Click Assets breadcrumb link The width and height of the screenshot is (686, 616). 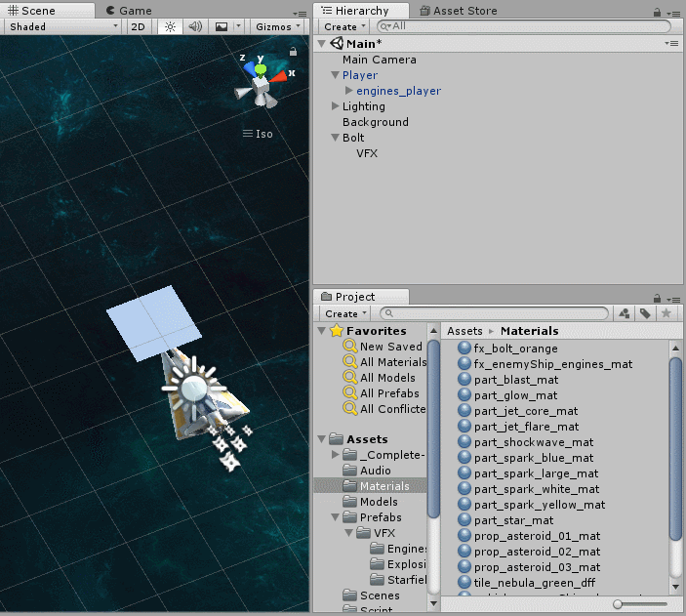coord(464,331)
